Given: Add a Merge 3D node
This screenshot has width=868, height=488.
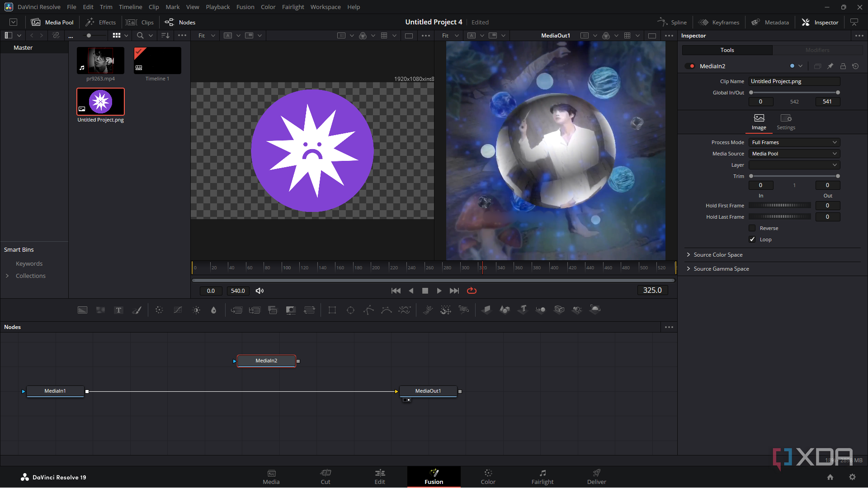Looking at the screenshot, I should (541, 310).
